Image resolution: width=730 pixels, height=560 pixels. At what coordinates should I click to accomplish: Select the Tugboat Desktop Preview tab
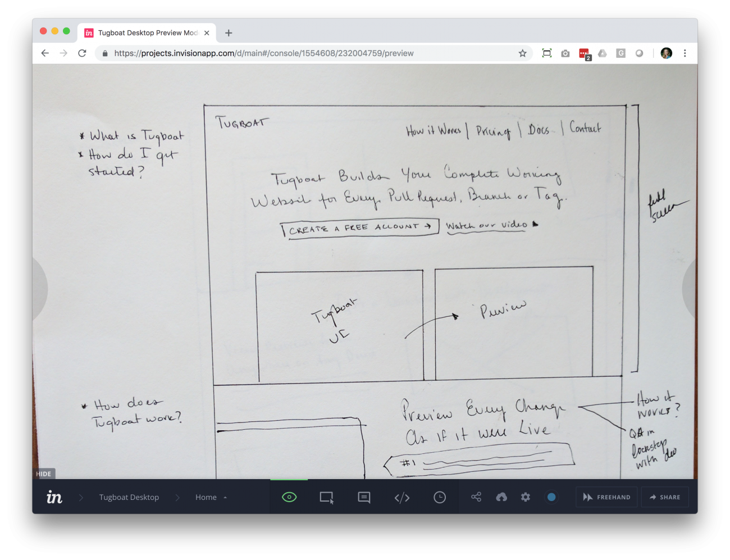[147, 33]
